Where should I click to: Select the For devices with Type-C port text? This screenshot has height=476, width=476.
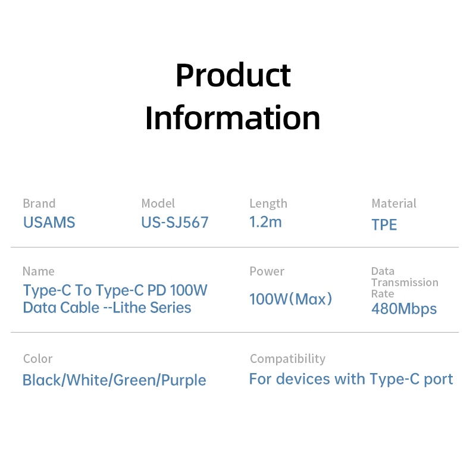click(x=351, y=379)
